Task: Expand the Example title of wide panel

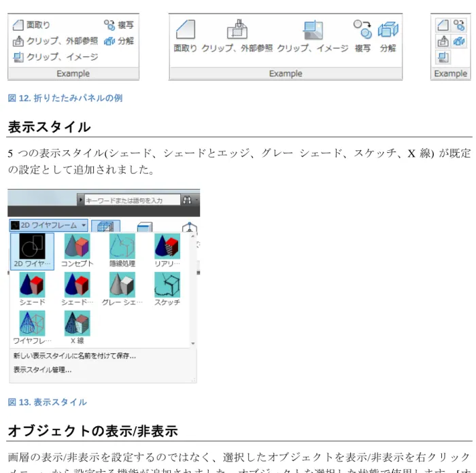Action: [286, 73]
